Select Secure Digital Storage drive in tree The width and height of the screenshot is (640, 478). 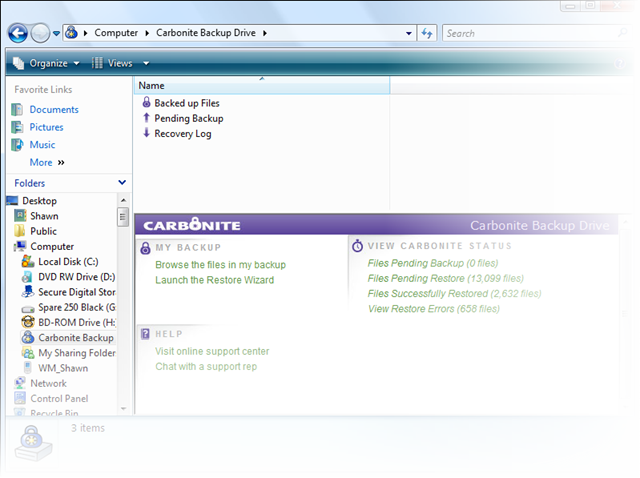pos(77,292)
